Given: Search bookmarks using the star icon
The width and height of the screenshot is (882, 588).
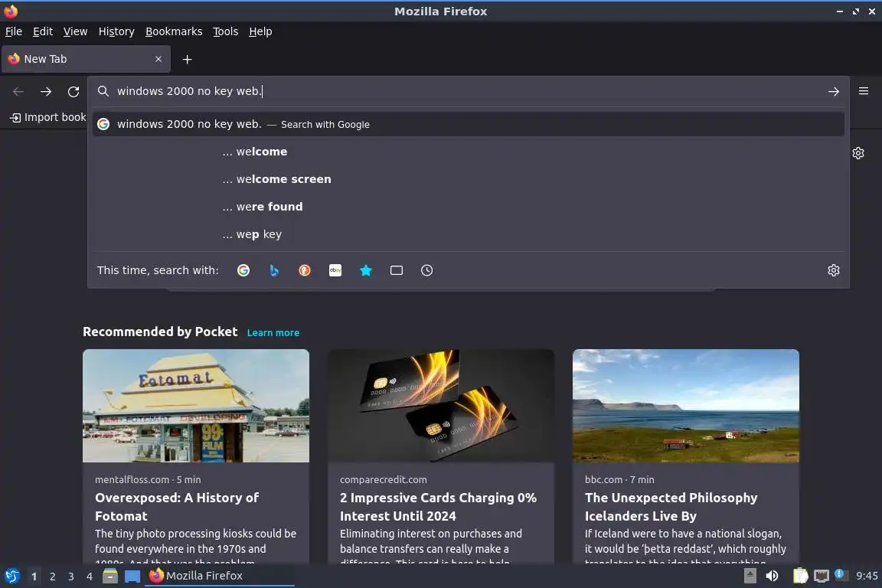Looking at the screenshot, I should 366,270.
